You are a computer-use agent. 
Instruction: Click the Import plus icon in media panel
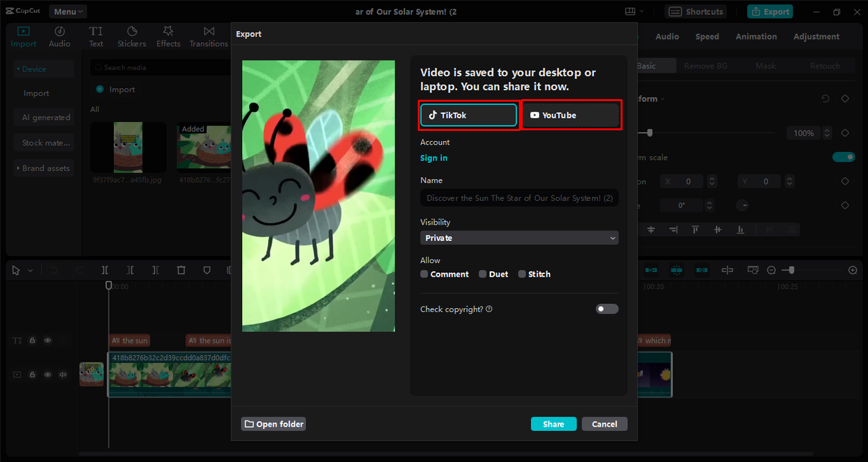(x=100, y=89)
